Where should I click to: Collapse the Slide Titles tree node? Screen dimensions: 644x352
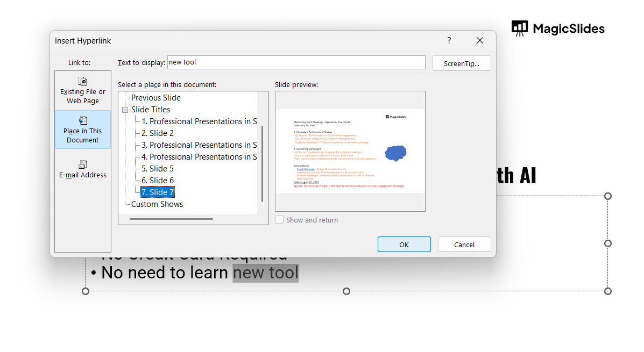125,110
